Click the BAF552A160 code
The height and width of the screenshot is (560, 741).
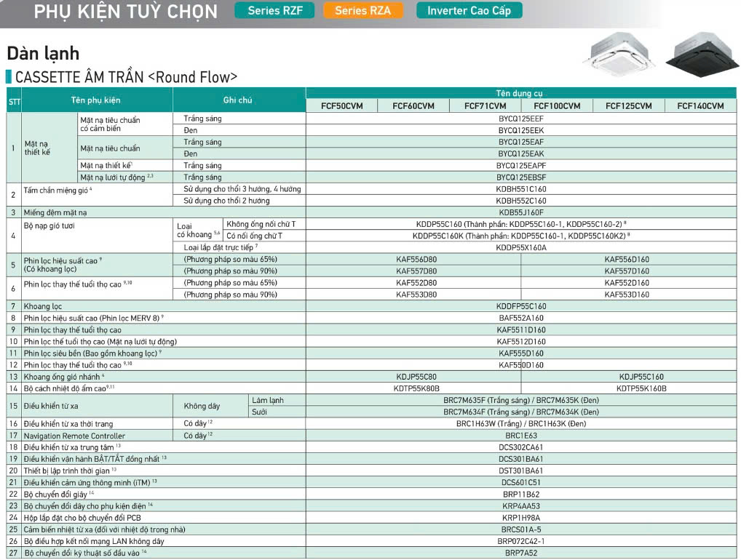click(521, 318)
